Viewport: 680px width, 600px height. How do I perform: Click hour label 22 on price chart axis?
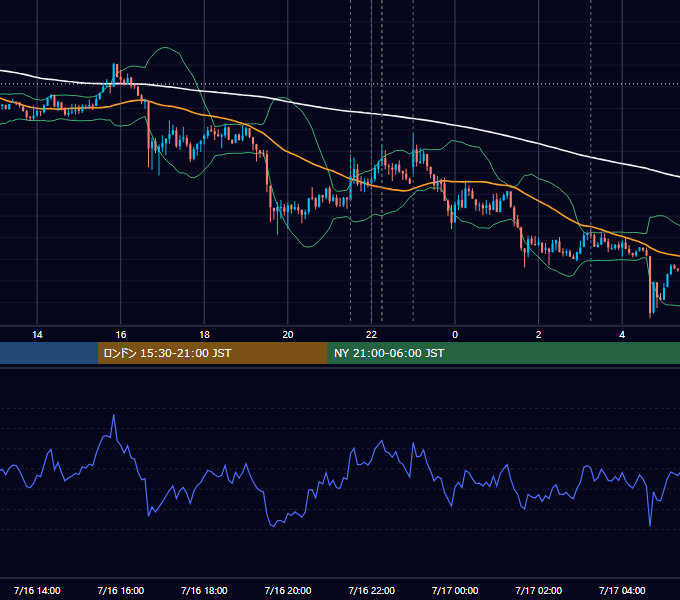[x=371, y=335]
